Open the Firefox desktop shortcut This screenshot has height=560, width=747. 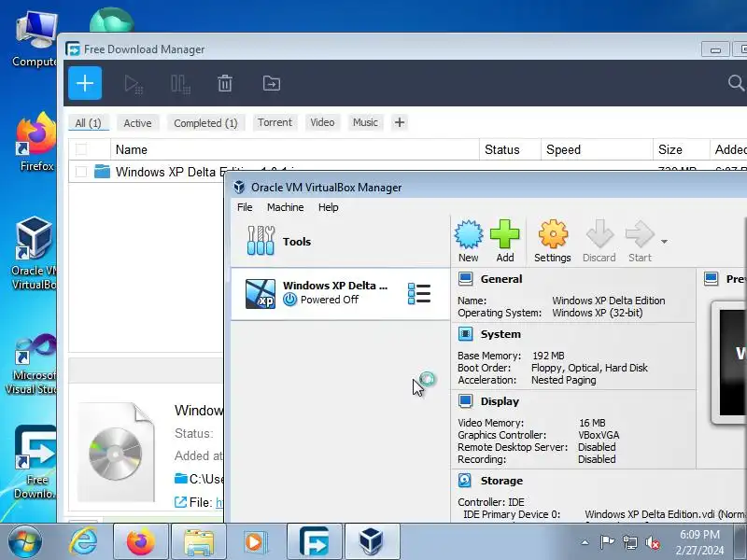pyautogui.click(x=35, y=142)
